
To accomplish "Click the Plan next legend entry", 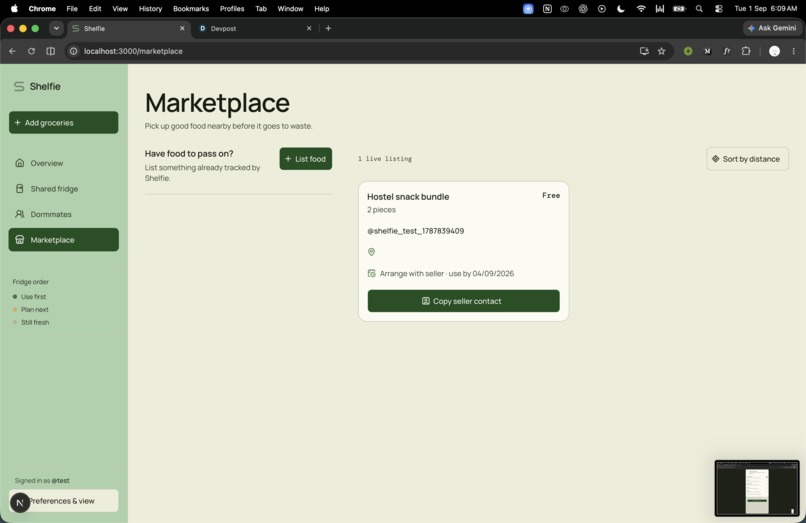I will (x=30, y=310).
